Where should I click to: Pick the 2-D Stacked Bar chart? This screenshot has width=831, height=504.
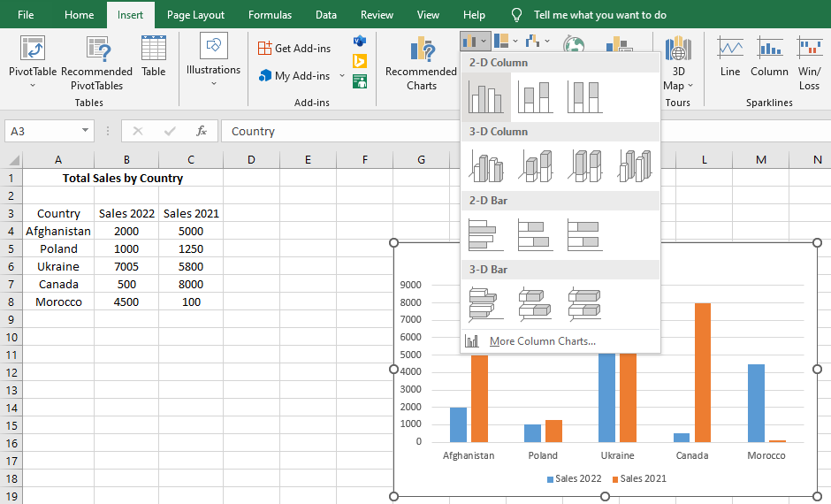535,235
